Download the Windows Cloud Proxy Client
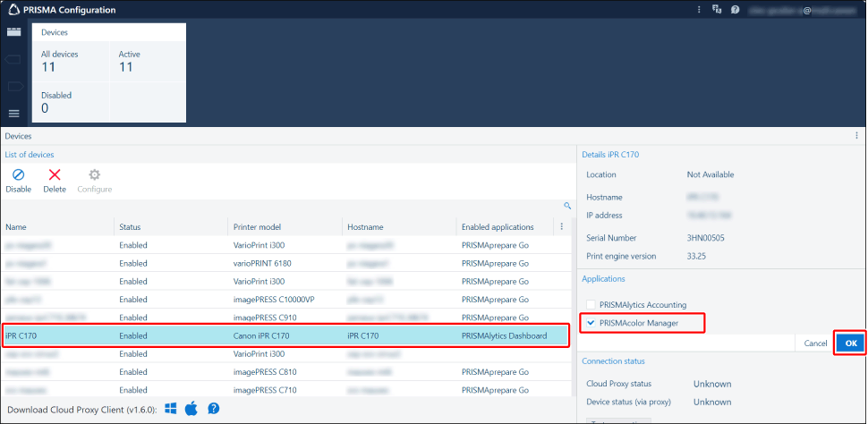Viewport: 868px width, 424px height. [x=171, y=409]
